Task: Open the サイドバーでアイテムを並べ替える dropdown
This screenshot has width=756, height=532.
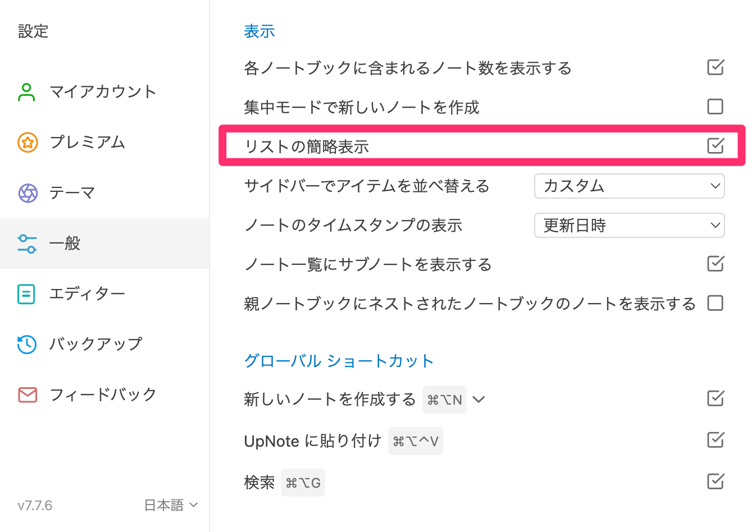Action: pyautogui.click(x=629, y=186)
